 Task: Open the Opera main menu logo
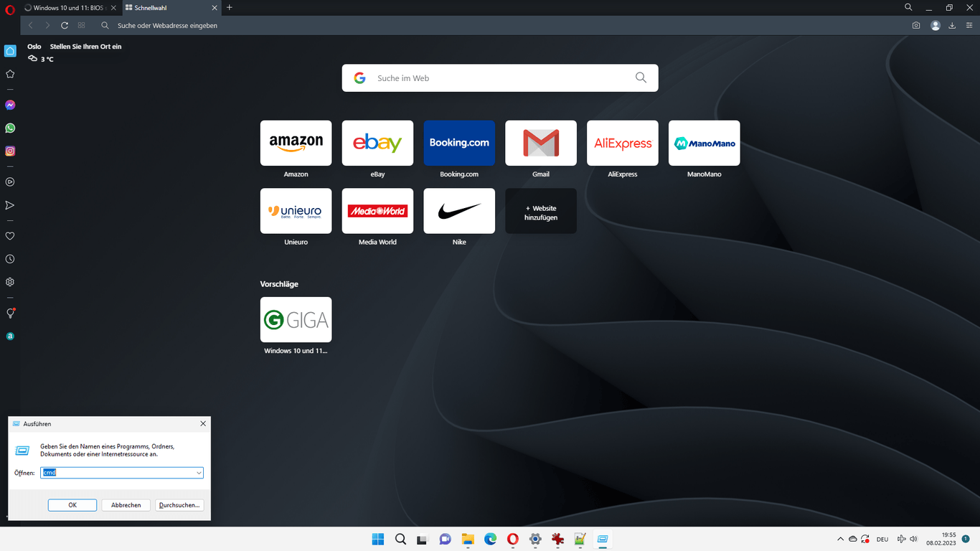(x=10, y=10)
